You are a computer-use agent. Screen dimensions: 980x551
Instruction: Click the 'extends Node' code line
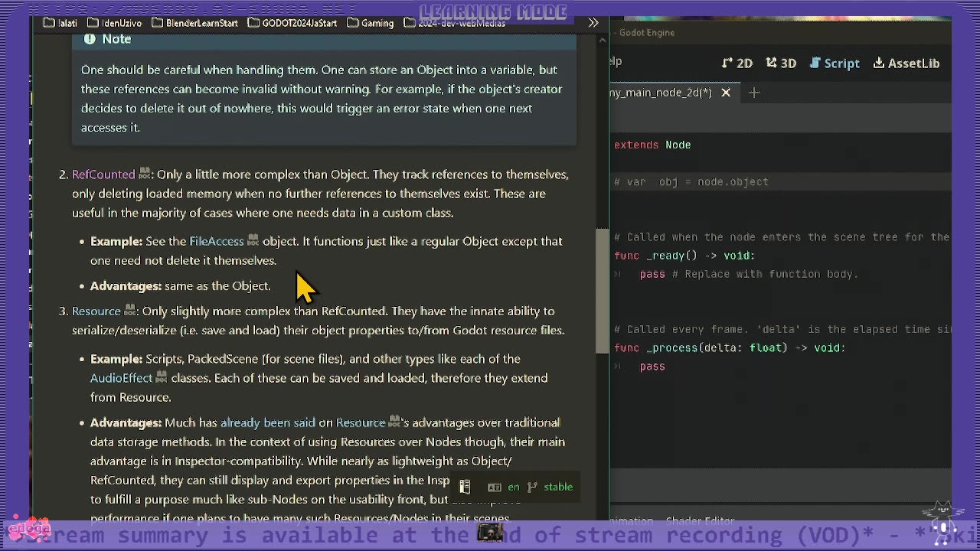pyautogui.click(x=652, y=145)
